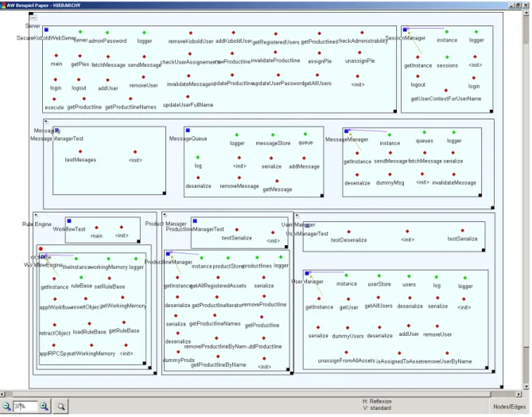Click the horizontal scrollbar left arrow

tap(2, 394)
